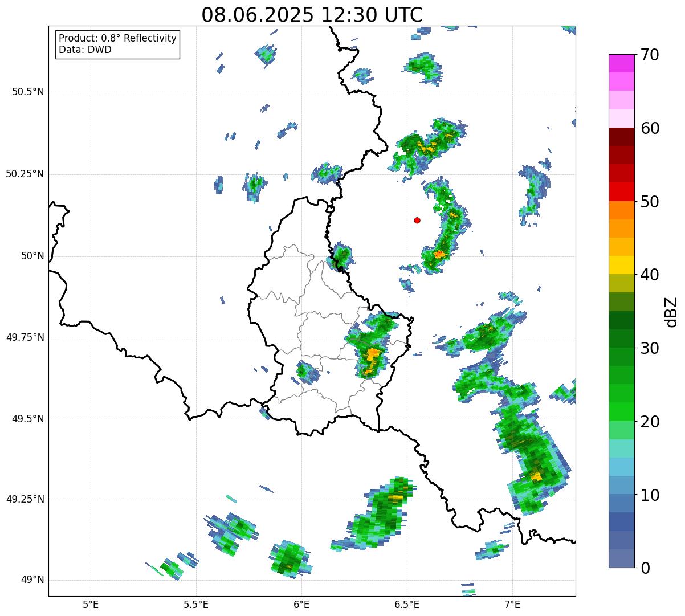Click the 5°E longitude label
This screenshot has height=616, width=685.
click(x=91, y=604)
